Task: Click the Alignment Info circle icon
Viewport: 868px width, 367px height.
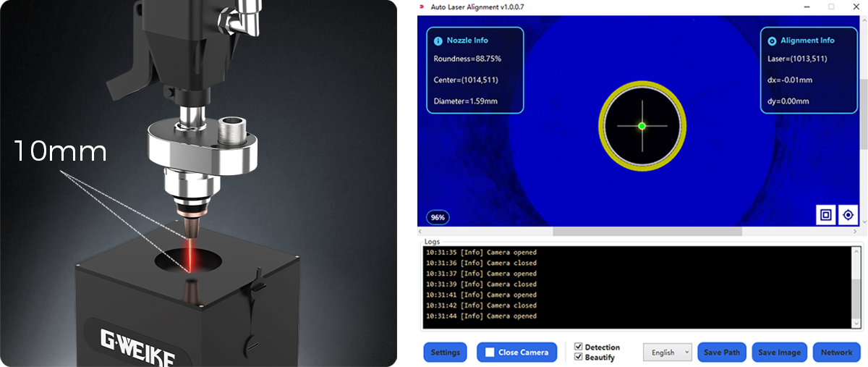Action: [772, 41]
